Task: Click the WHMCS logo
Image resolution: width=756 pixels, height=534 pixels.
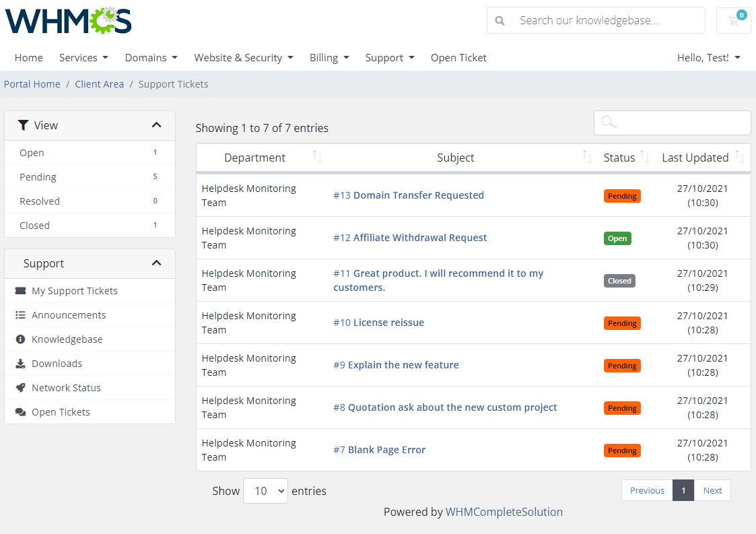Action: coord(69,21)
